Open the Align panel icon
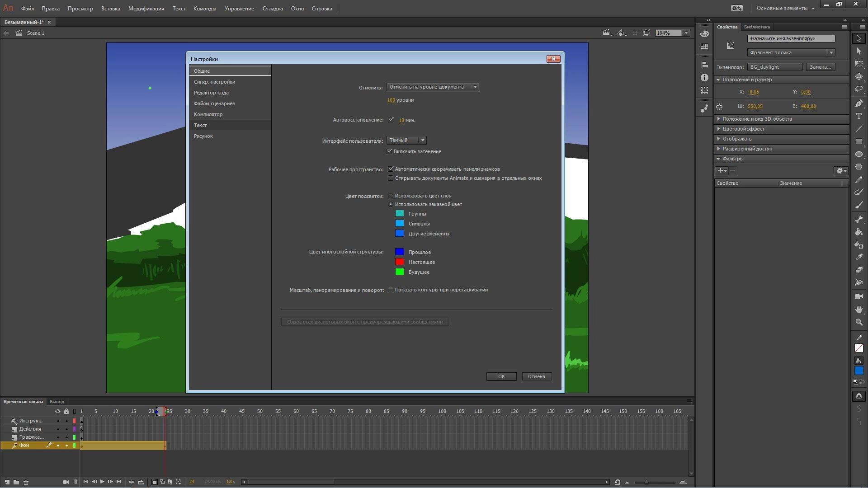Viewport: 868px width, 488px height. tap(704, 65)
